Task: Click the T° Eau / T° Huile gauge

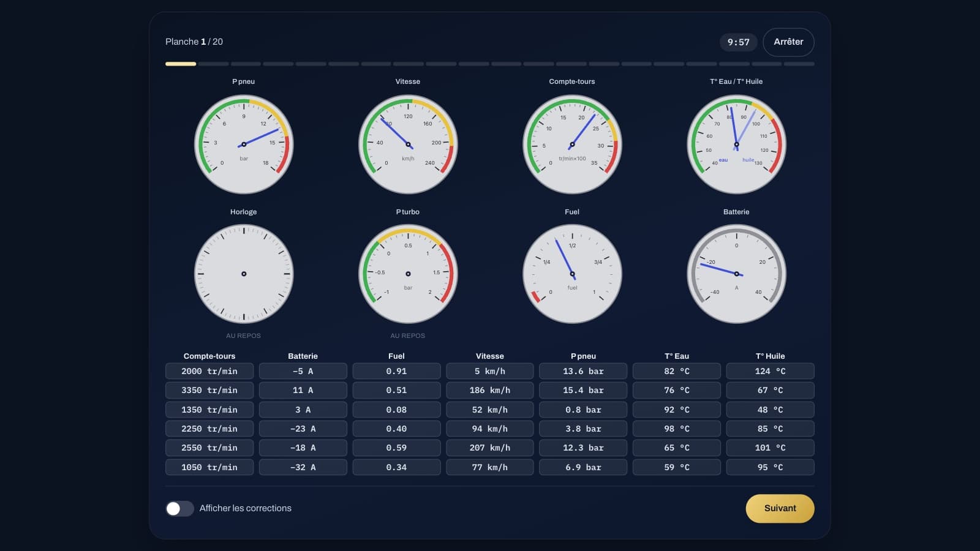Action: [736, 144]
